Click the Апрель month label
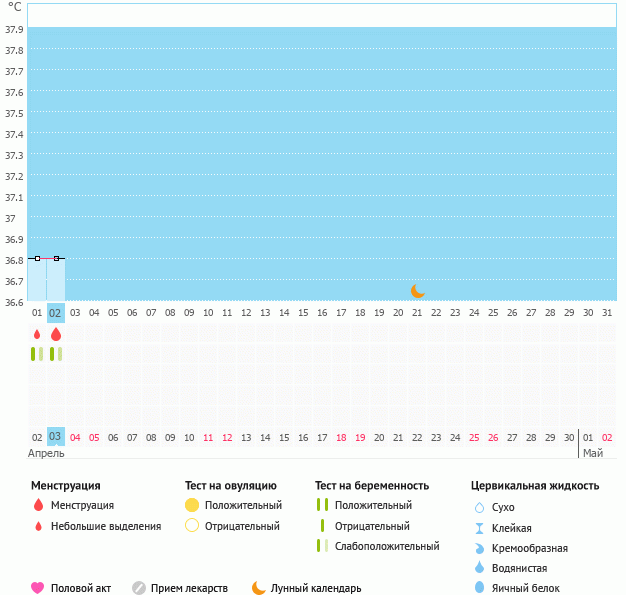This screenshot has width=626, height=595. (46, 453)
